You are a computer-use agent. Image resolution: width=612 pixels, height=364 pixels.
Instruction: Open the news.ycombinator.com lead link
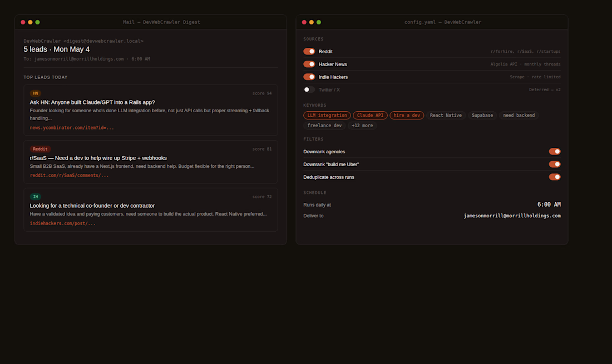[72, 128]
